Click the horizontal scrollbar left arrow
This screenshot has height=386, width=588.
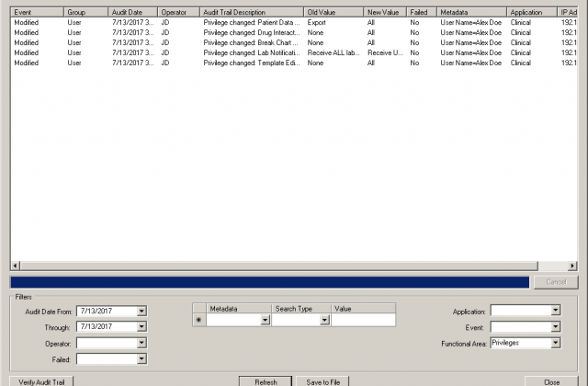tap(15, 266)
